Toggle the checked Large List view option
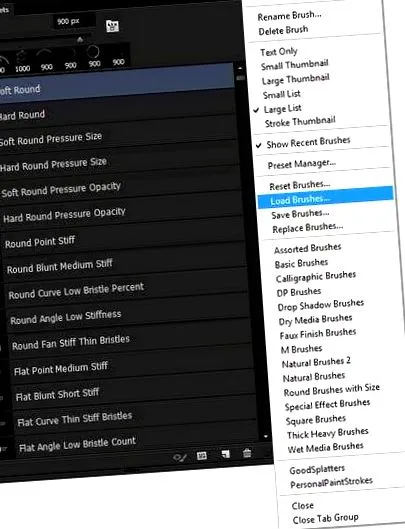 282,109
